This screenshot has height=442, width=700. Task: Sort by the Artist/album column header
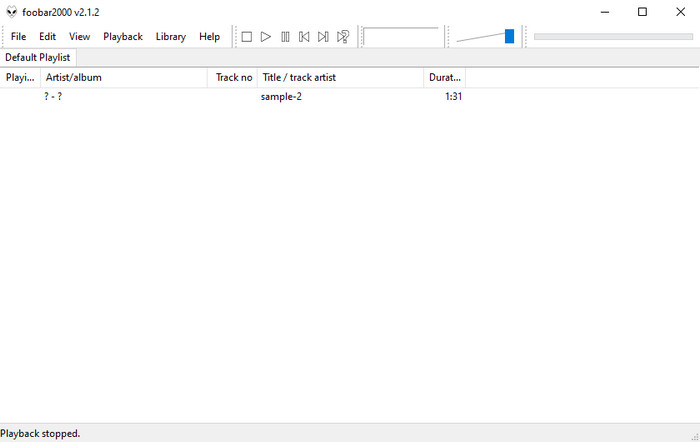point(124,78)
